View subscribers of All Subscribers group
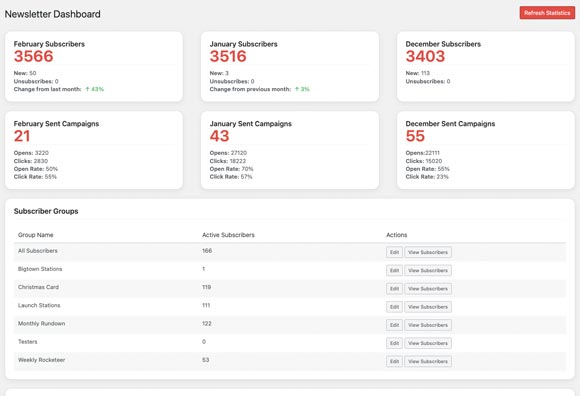Screen dimensions: 580x396 [428, 252]
